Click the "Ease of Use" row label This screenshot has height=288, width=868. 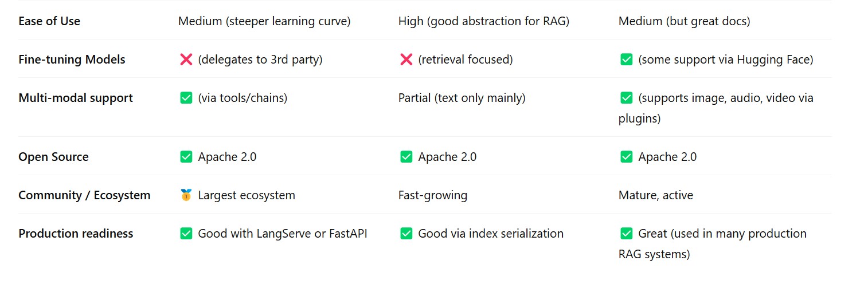(49, 21)
